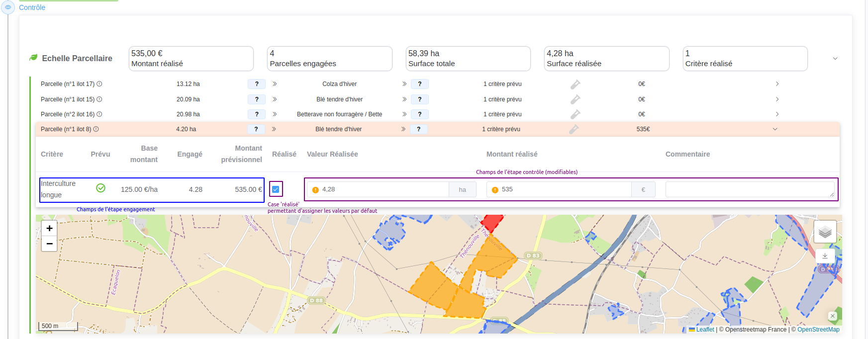868x339 pixels.
Task: Click the info icon beside Parcelle n°1 ilot 8
Action: click(96, 129)
